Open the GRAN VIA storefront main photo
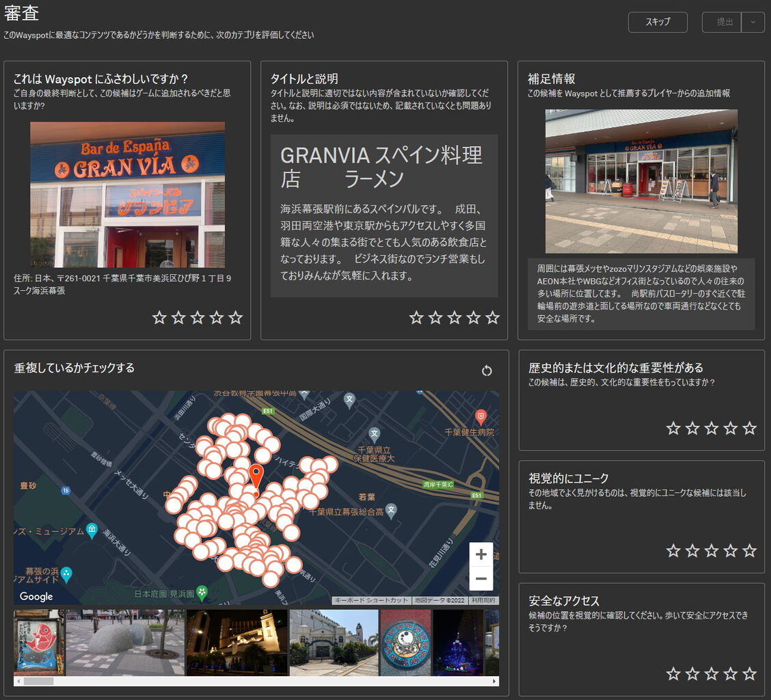This screenshot has width=771, height=700. pos(127,195)
